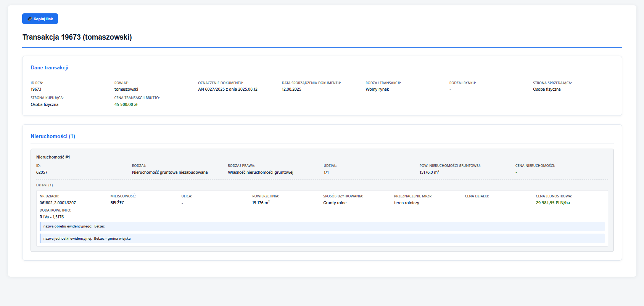
Task: Select the Dane transakcji section heading
Action: coord(50,67)
